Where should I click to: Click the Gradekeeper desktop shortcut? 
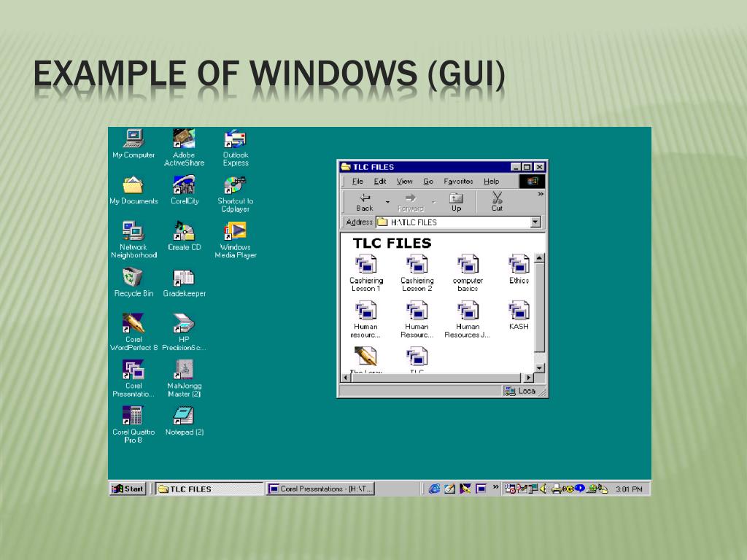tap(185, 283)
